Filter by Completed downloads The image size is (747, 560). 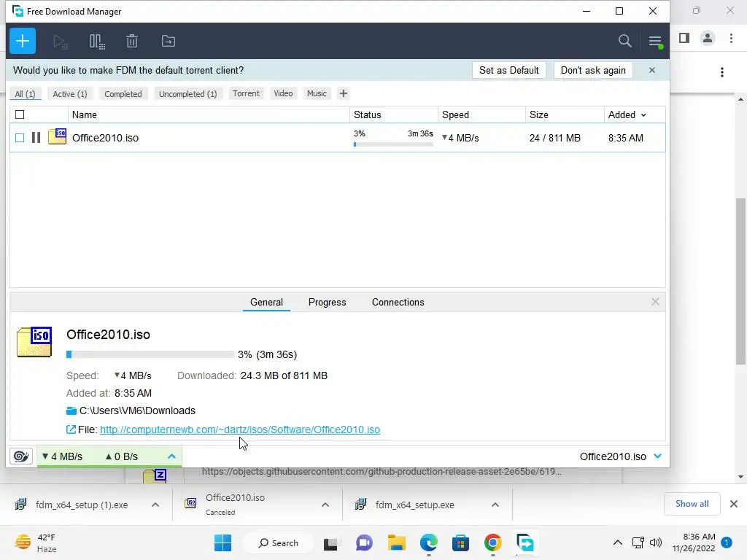(123, 94)
